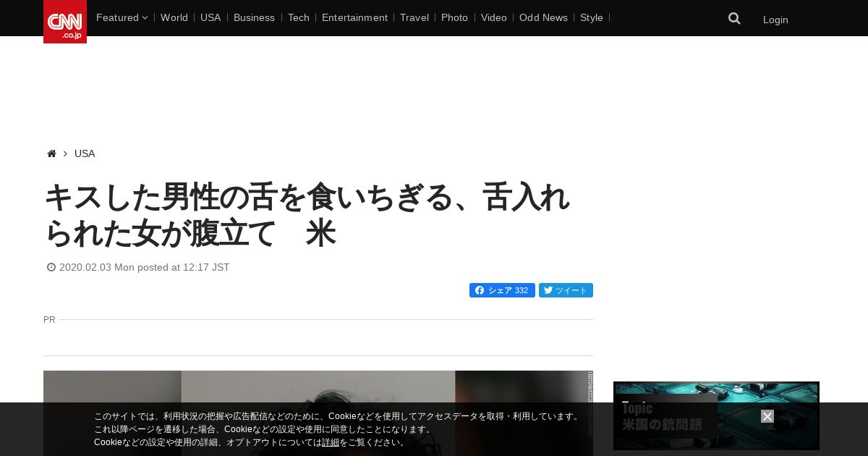Share article via Facebook シェア button
The height and width of the screenshot is (456, 868).
click(x=502, y=290)
